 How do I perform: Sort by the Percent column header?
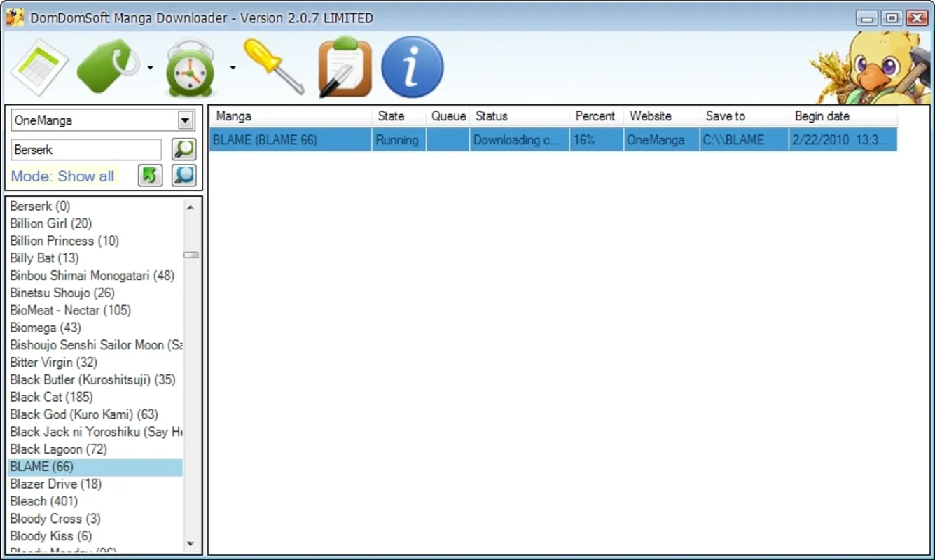point(597,116)
